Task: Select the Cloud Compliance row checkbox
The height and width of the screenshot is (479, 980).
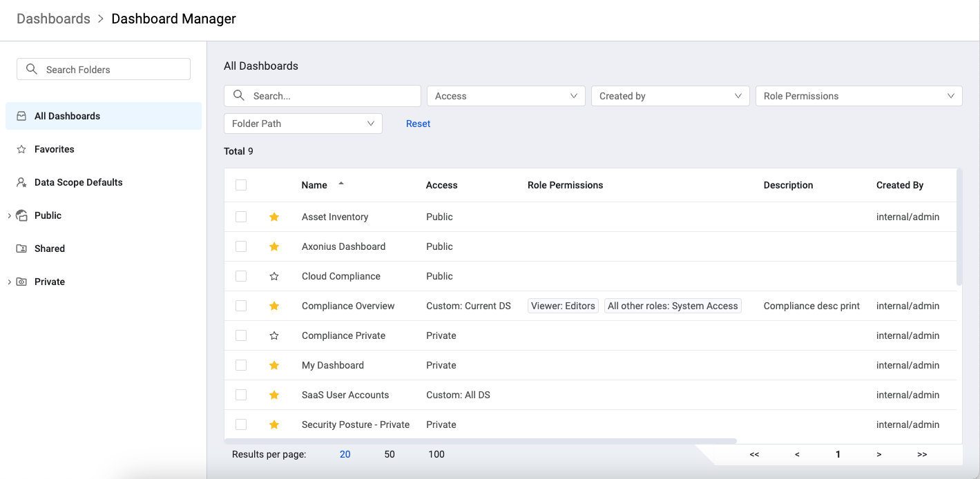Action: 241,276
